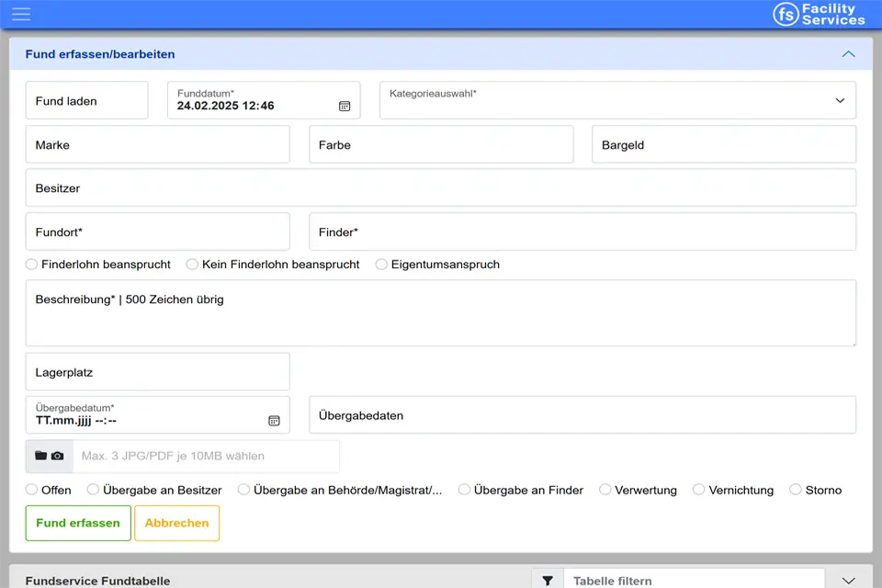Open the Funddatum calendar picker icon
The height and width of the screenshot is (588, 882).
tap(345, 106)
